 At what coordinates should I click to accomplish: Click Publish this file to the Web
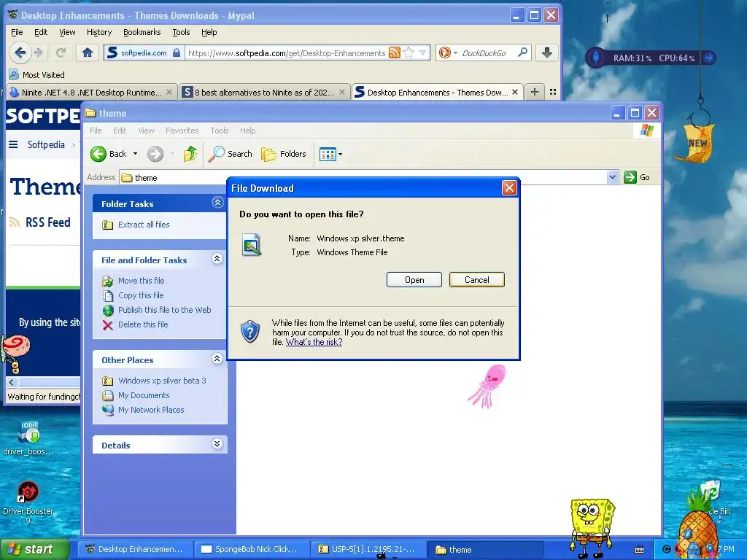(x=164, y=309)
